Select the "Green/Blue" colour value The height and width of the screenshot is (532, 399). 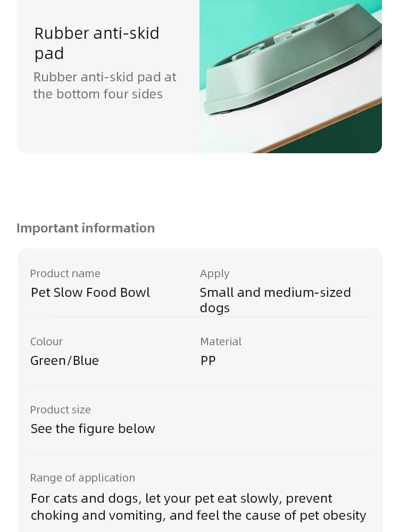tap(64, 361)
